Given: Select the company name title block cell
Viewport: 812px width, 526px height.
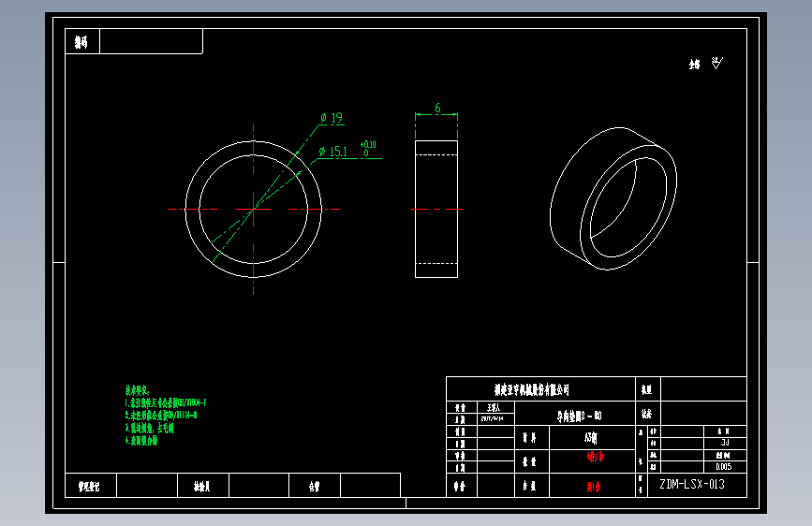Looking at the screenshot, I should click(x=540, y=389).
